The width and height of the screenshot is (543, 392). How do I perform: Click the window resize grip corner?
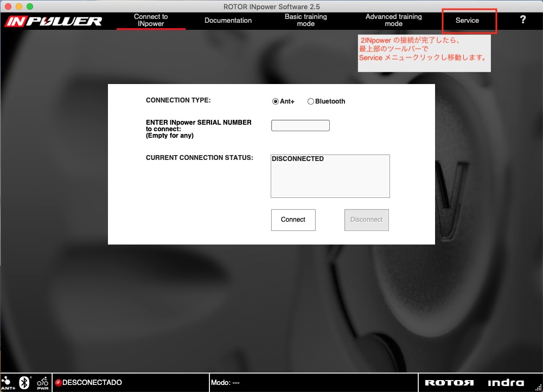coord(539,388)
